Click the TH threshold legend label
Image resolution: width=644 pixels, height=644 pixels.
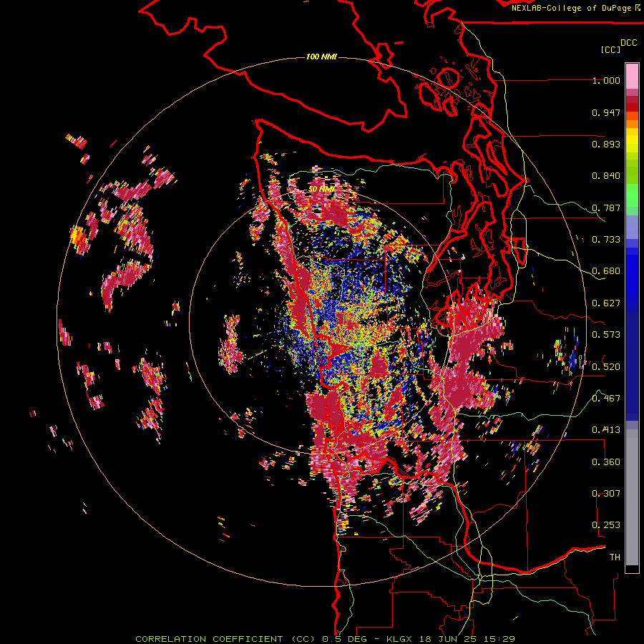click(x=615, y=557)
